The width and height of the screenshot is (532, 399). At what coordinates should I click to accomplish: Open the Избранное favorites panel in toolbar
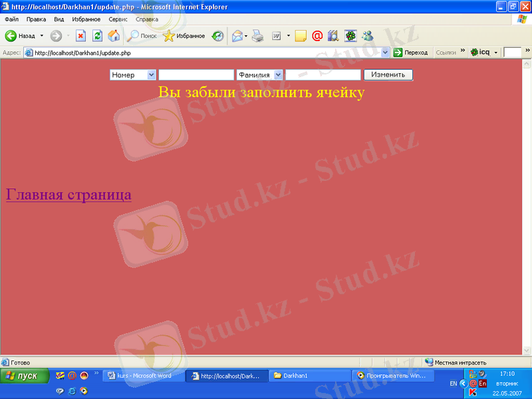tap(184, 36)
